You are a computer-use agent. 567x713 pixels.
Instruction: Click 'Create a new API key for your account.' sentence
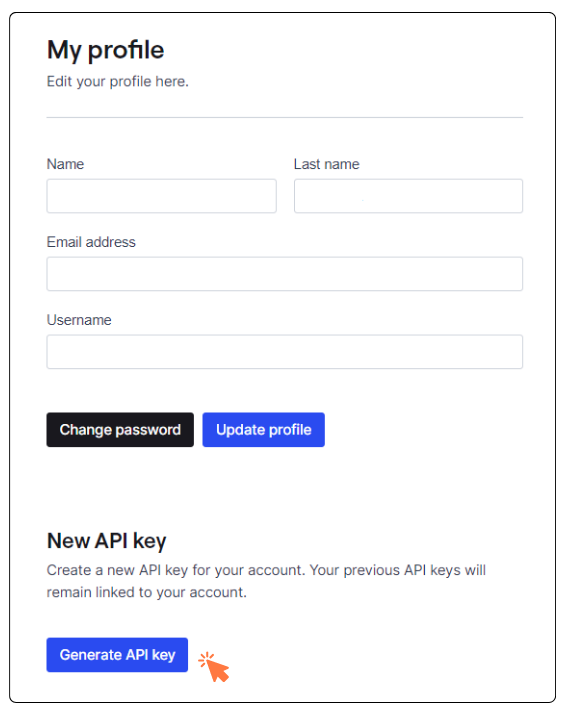176,570
